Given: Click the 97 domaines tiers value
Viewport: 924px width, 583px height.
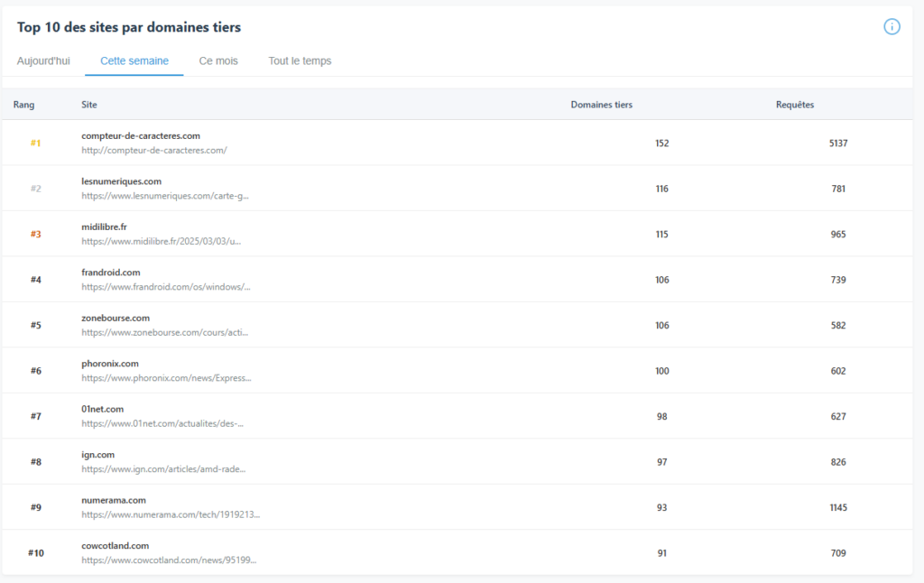Looking at the screenshot, I should (x=661, y=461).
